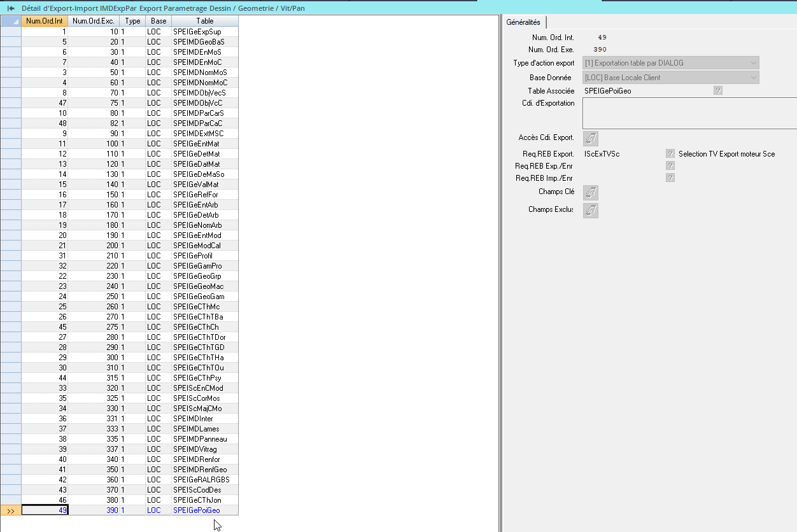Click the Table column header
Image resolution: width=797 pixels, height=532 pixels.
(x=204, y=21)
